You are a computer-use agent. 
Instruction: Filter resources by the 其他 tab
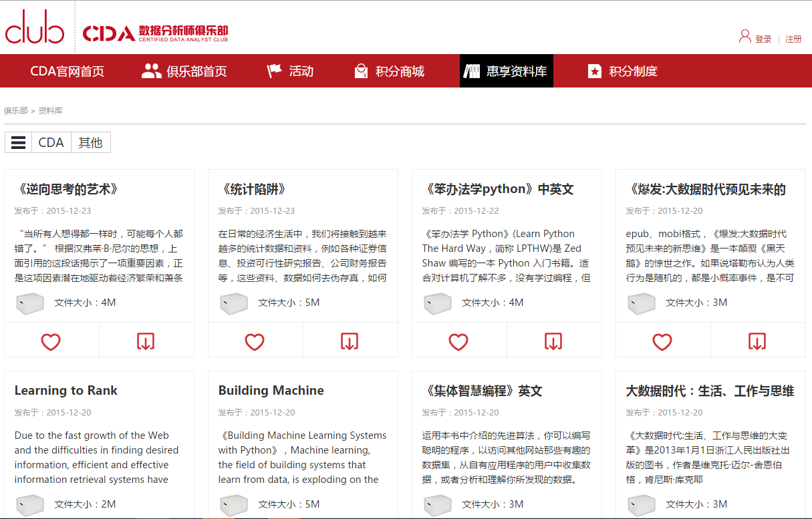pyautogui.click(x=90, y=142)
